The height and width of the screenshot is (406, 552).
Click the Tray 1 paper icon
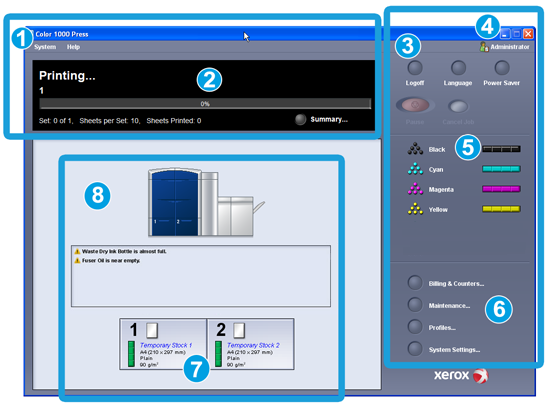[x=152, y=330]
